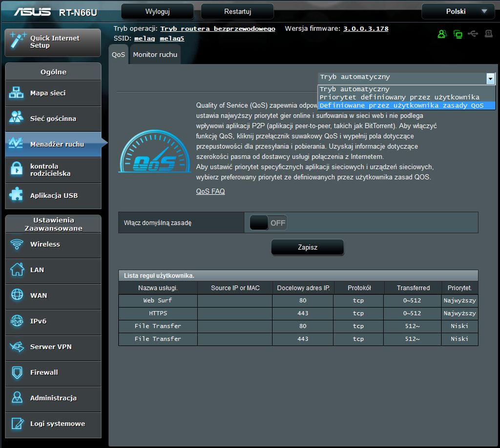500x448 pixels.
Task: Click the Zapisz button
Action: (308, 247)
